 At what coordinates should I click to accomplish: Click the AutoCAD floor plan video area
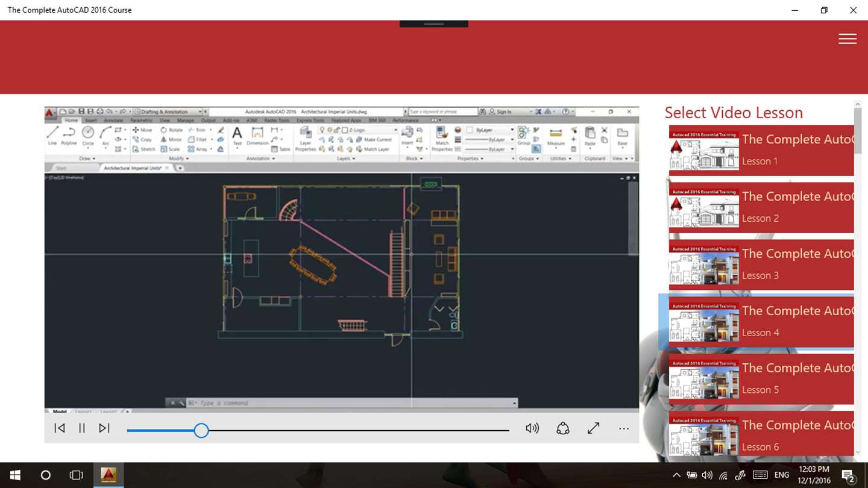[x=342, y=260]
